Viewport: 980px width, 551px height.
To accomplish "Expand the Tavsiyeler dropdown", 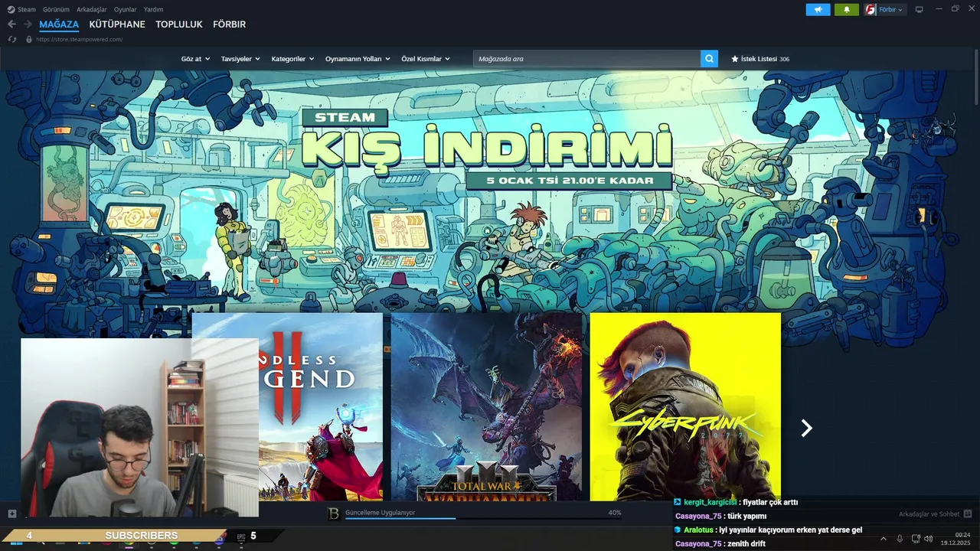I will tap(240, 59).
